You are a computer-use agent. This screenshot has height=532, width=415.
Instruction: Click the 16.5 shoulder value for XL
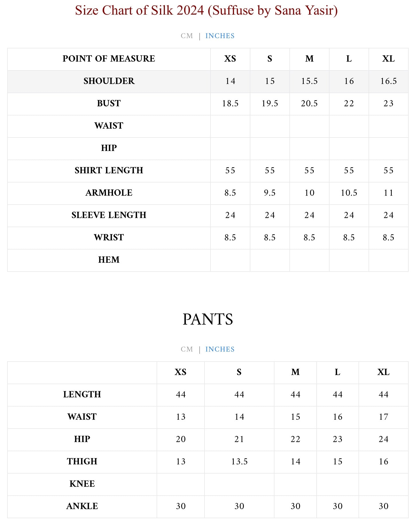(388, 81)
